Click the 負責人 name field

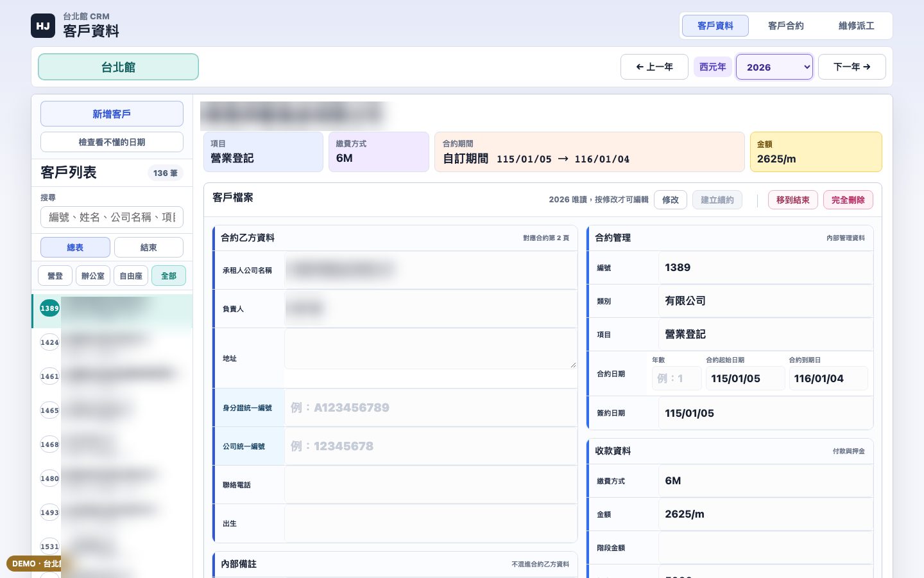431,308
